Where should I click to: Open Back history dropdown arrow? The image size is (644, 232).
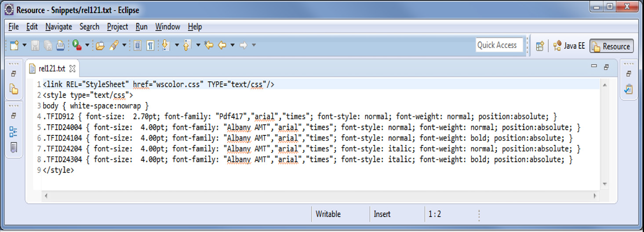click(x=233, y=45)
